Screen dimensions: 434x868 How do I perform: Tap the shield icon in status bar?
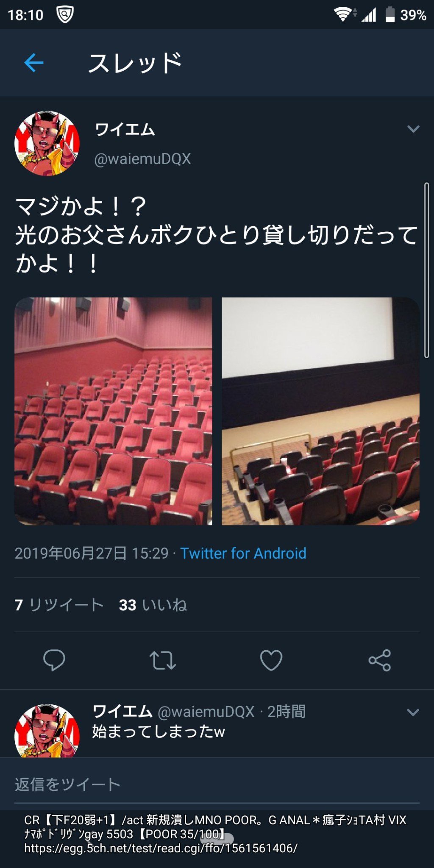pyautogui.click(x=65, y=15)
